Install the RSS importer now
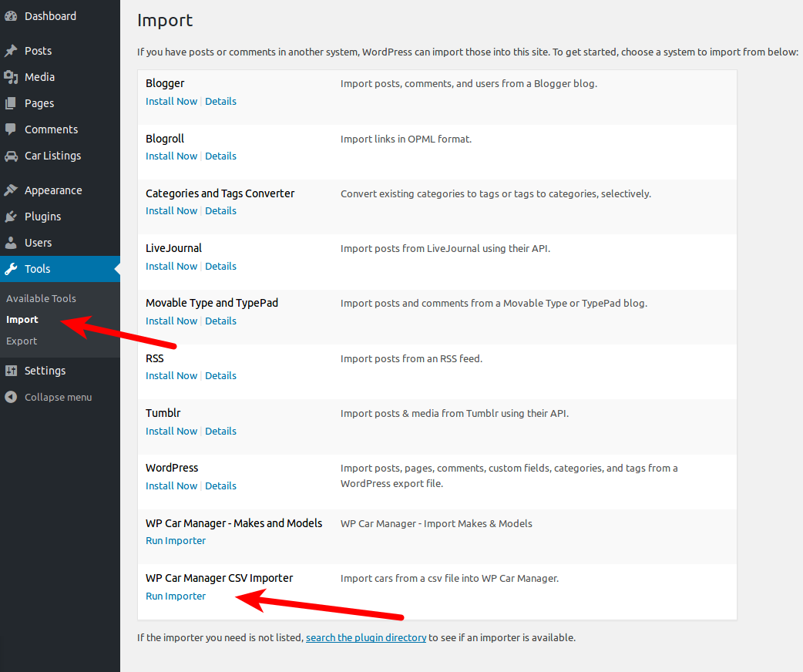803x672 pixels. click(x=171, y=376)
